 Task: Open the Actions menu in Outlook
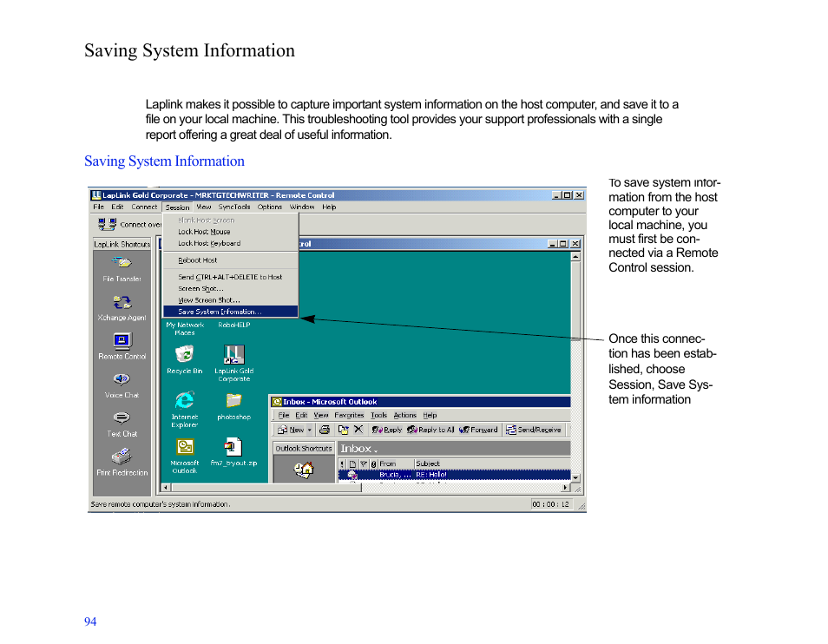pos(404,416)
